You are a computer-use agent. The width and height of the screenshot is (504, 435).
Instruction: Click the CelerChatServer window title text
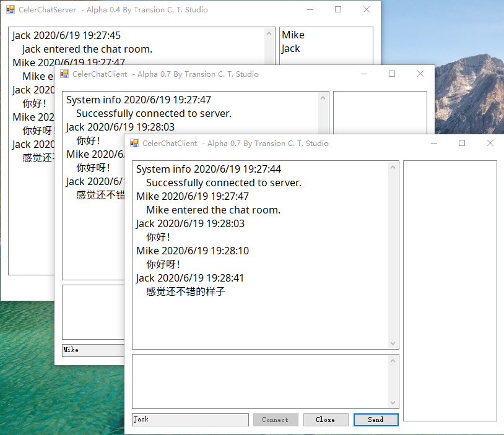[x=113, y=10]
